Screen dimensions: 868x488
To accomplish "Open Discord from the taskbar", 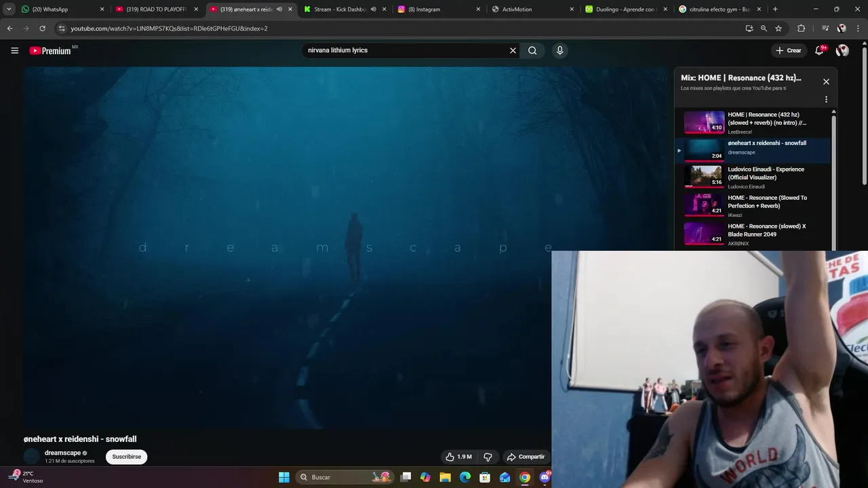I will pyautogui.click(x=545, y=477).
